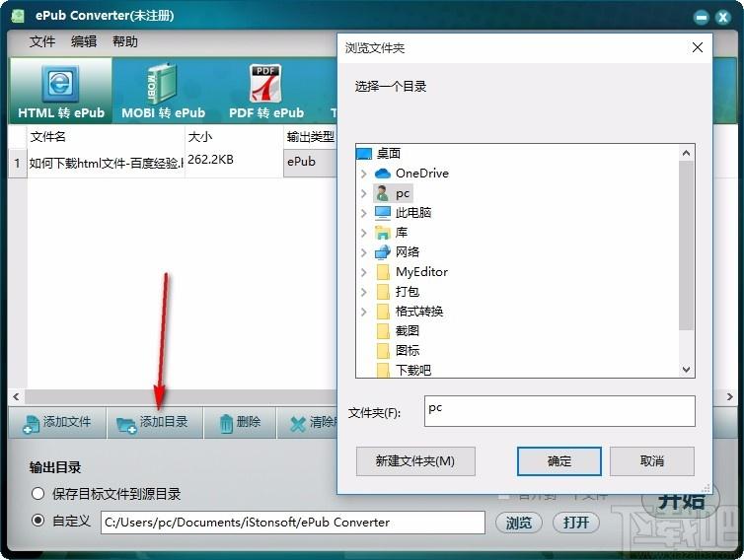
Task: Select the HTML 转 ePub conversion mode
Action: point(61,91)
